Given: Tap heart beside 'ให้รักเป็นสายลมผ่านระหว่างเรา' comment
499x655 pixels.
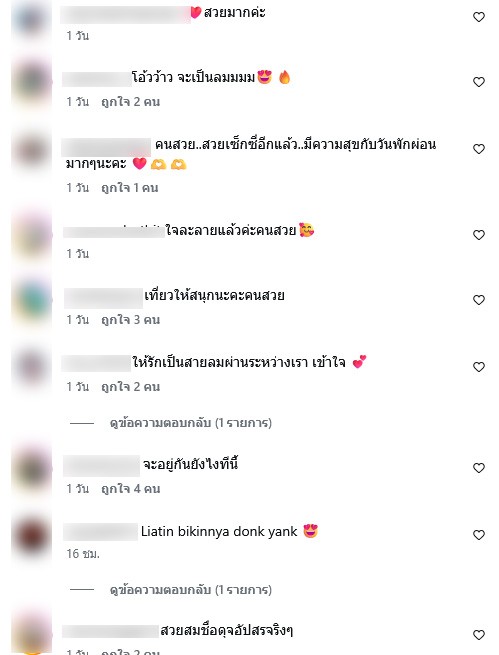Looking at the screenshot, I should (x=479, y=367).
